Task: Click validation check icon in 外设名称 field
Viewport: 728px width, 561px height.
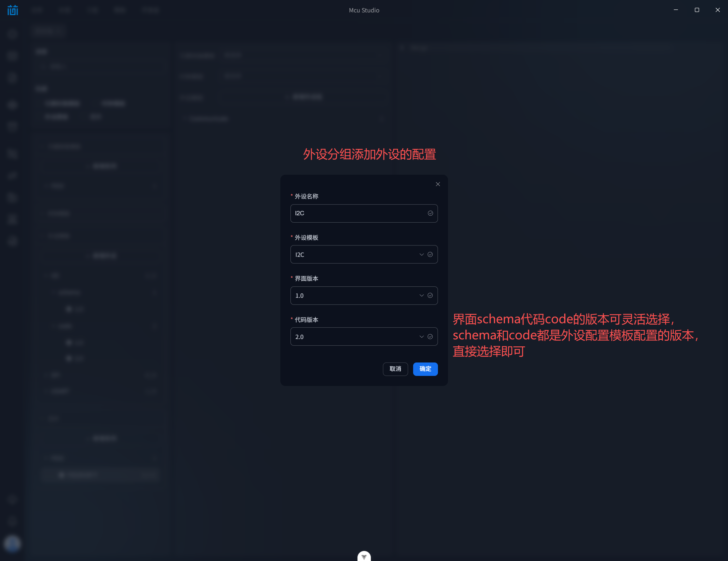Action: pos(430,213)
